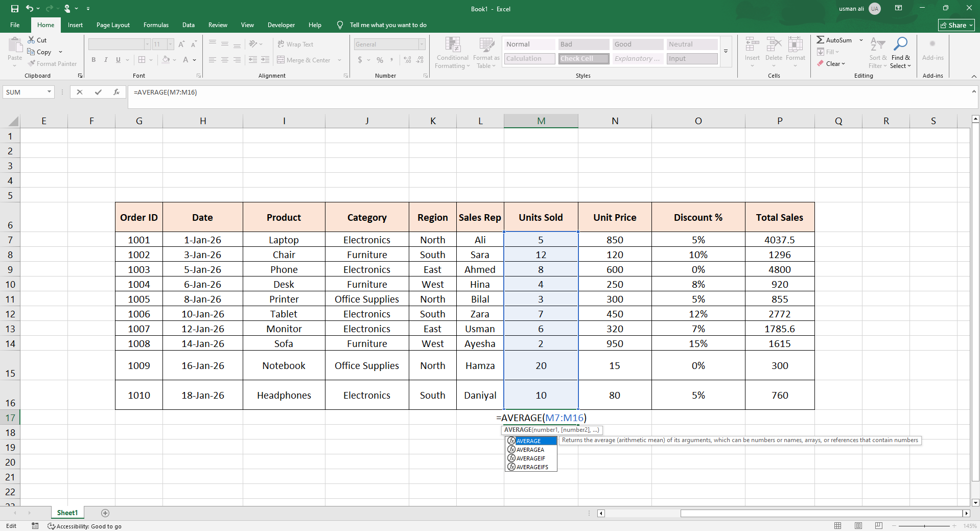This screenshot has width=980, height=531.
Task: Open the Copy dropdown arrow
Action: (x=60, y=52)
